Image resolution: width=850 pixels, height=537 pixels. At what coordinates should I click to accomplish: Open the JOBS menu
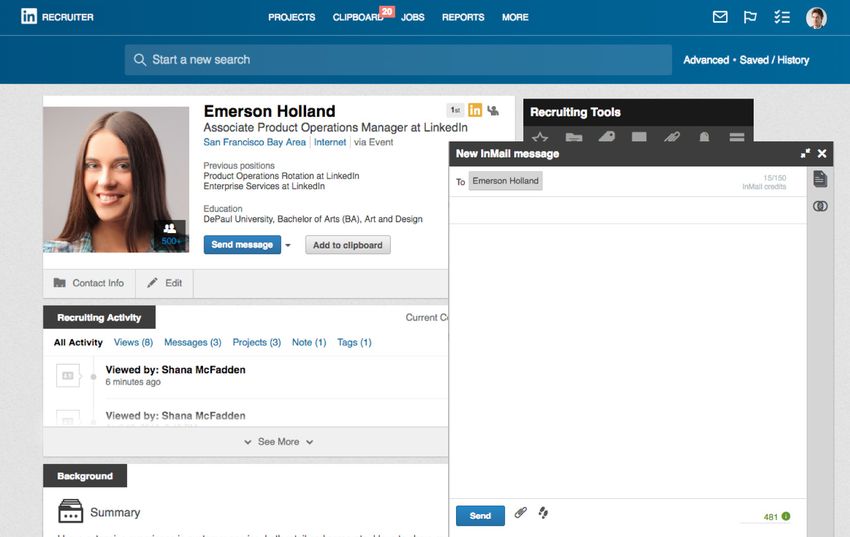[413, 17]
